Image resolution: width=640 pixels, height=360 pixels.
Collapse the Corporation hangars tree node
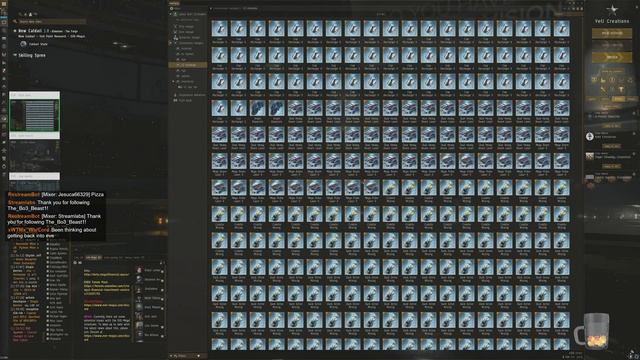[171, 43]
